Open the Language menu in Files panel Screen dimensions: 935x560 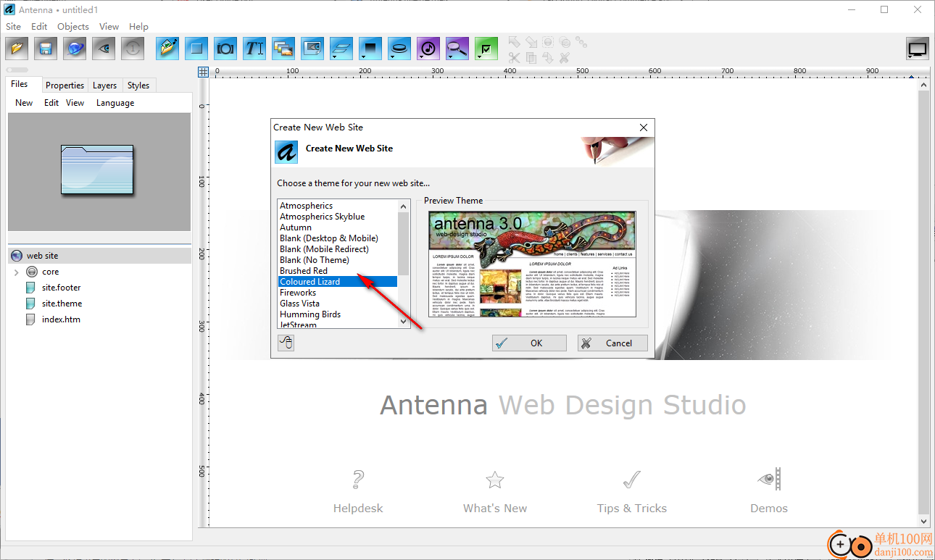(x=115, y=103)
